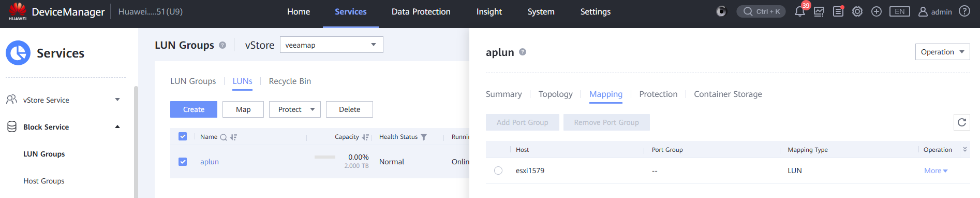Uncheck the aplun row checkbox
The height and width of the screenshot is (198, 980).
point(183,162)
